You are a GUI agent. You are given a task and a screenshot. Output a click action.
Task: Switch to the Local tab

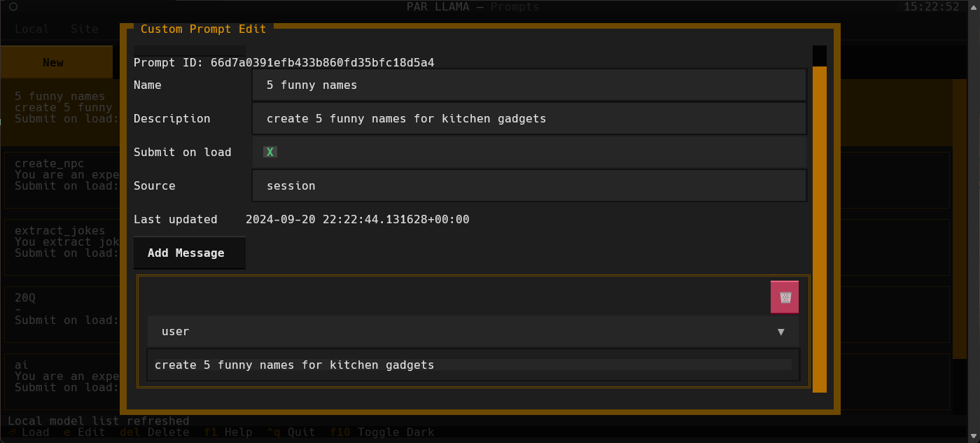coord(31,29)
